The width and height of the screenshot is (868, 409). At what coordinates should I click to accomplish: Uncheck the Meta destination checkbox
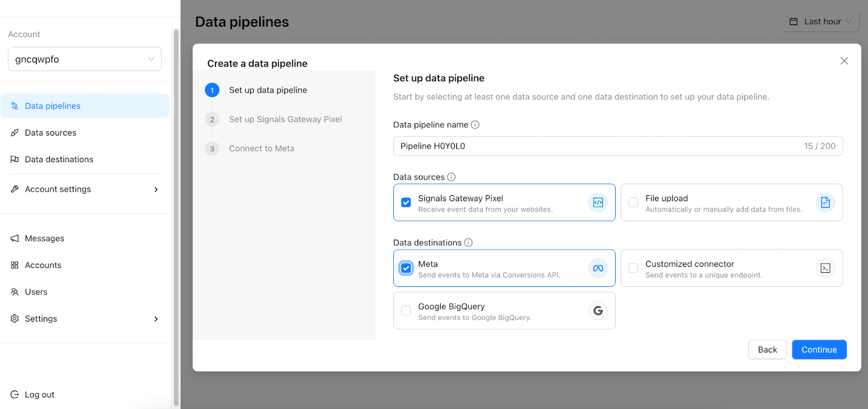pos(406,268)
